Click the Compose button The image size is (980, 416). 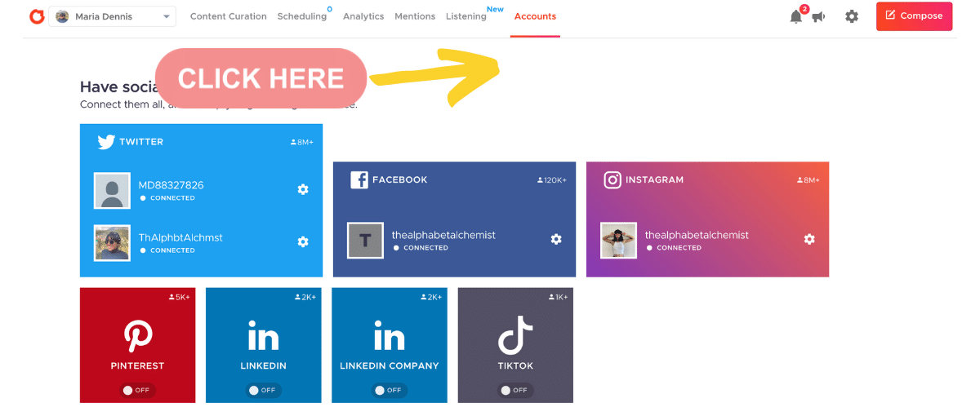[914, 16]
